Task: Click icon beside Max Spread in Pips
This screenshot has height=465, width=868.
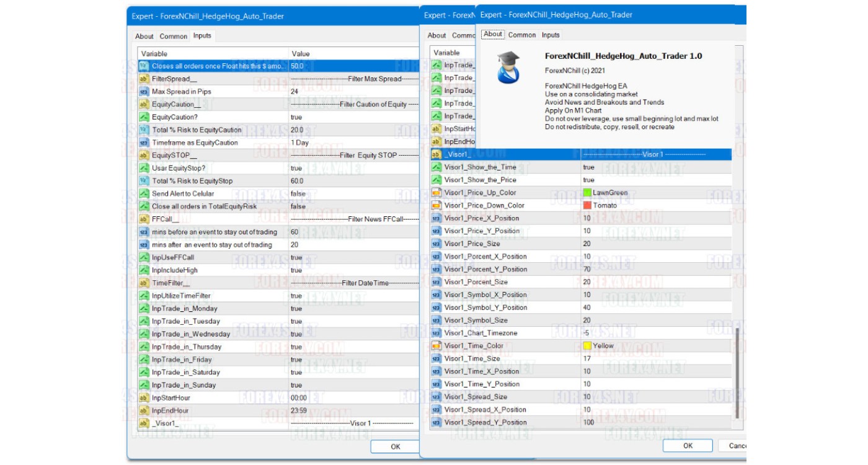Action: click(x=143, y=92)
